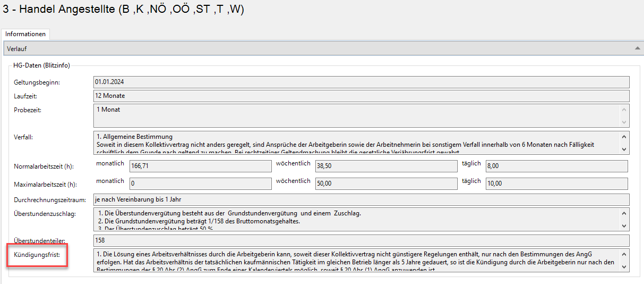Screen dimensions: 644x284
Task: Switch to the Informationen tab
Action: 25,34
